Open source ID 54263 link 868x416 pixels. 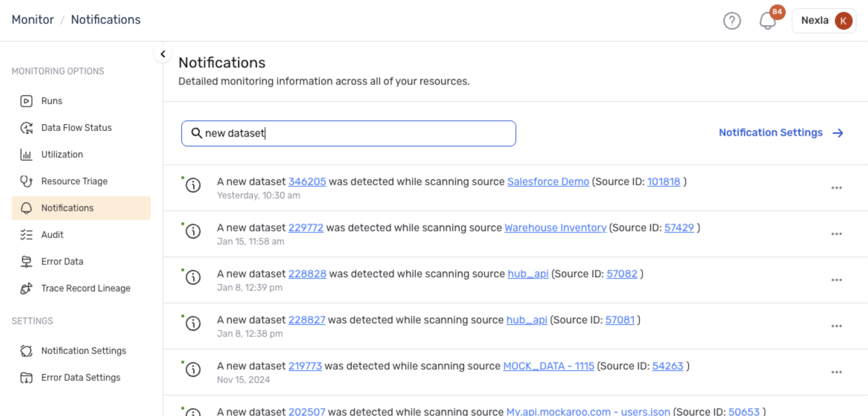tap(667, 366)
